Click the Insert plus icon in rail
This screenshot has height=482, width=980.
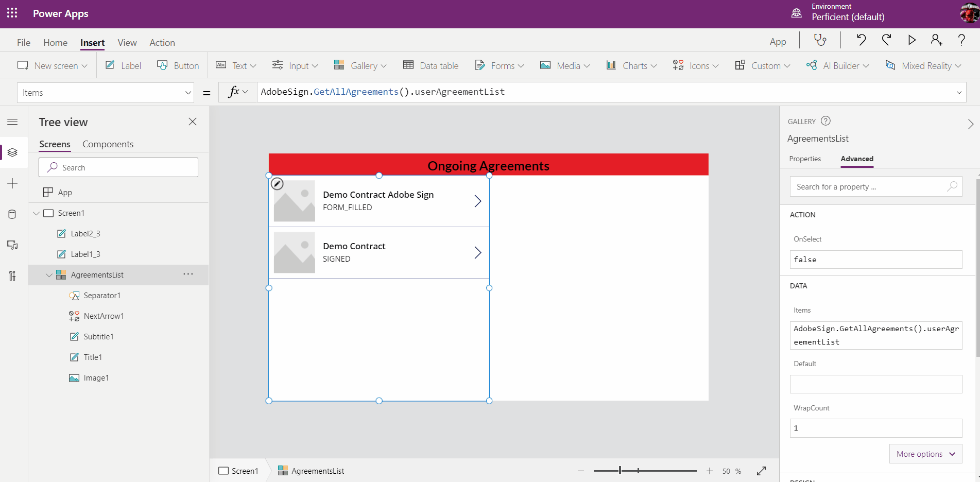[13, 183]
